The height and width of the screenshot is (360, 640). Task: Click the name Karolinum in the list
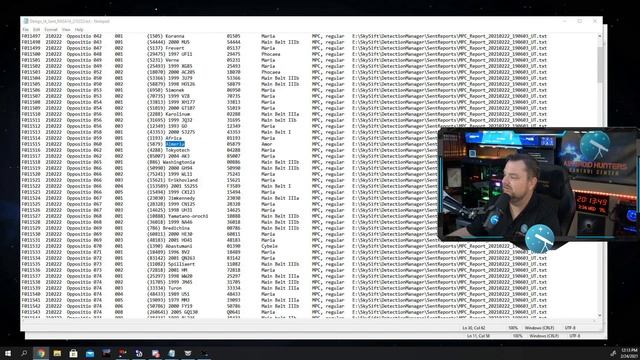(178, 114)
